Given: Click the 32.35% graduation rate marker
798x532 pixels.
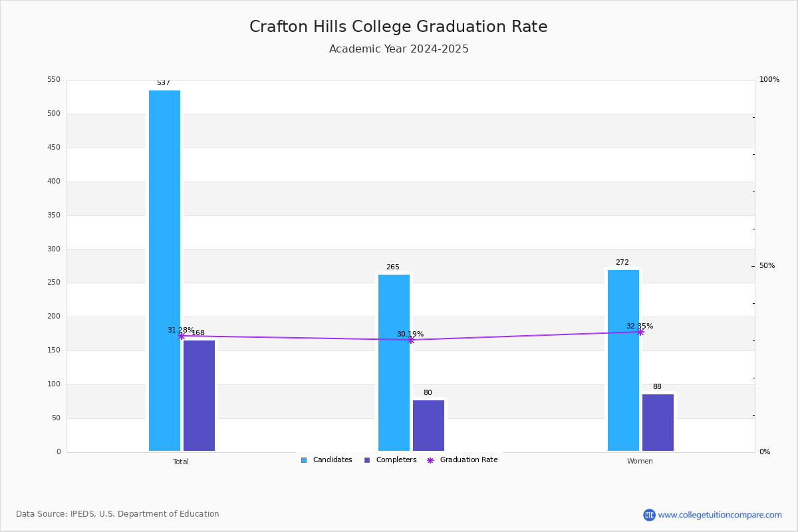Looking at the screenshot, I should [640, 332].
